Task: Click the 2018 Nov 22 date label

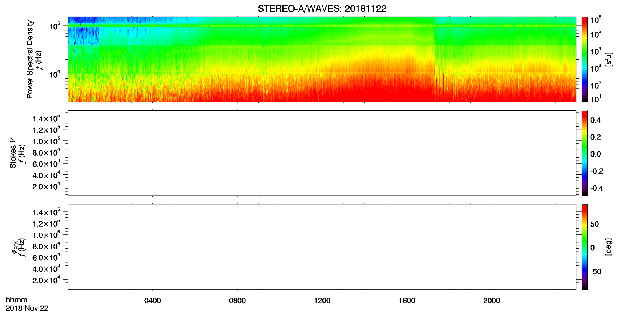Action: [27, 308]
